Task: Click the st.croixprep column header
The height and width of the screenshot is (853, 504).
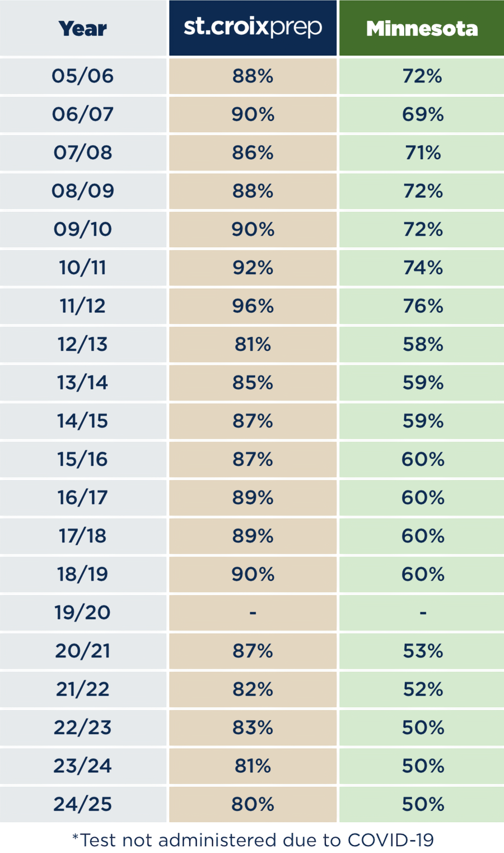Action: [x=253, y=28]
